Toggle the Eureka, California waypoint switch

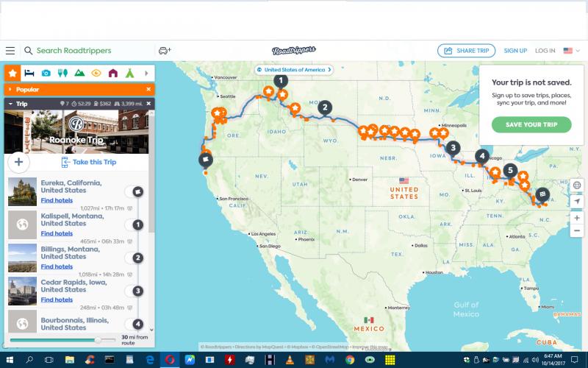click(137, 191)
